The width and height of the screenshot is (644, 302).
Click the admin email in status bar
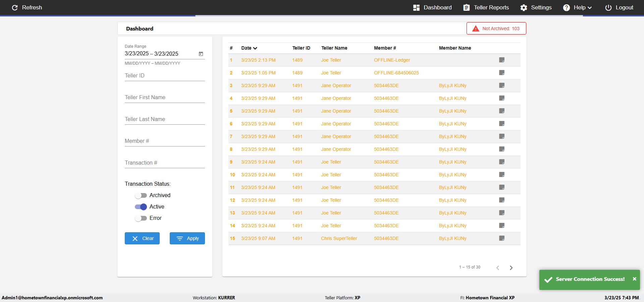pos(52,298)
